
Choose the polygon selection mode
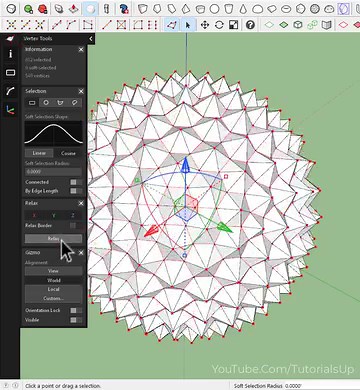pyautogui.click(x=60, y=103)
